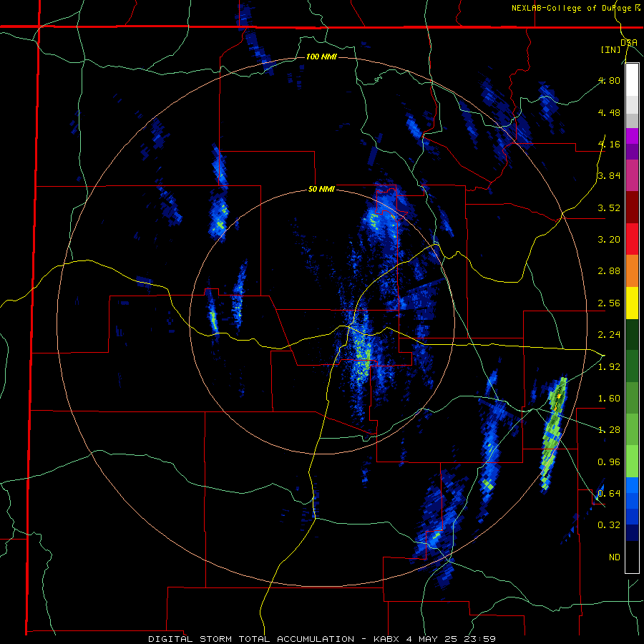Pick the bright red swatch in the legend
Image resolution: width=644 pixels, height=644 pixels.
(632, 239)
